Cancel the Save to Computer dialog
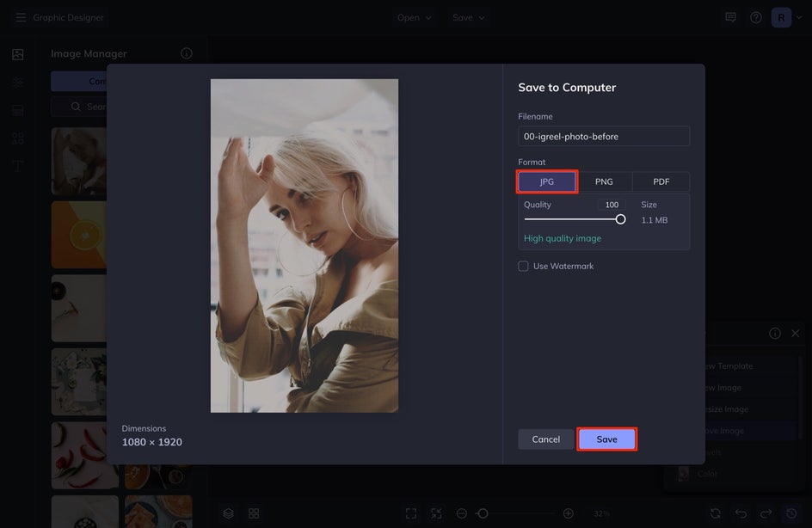812x528 pixels. [x=546, y=439]
